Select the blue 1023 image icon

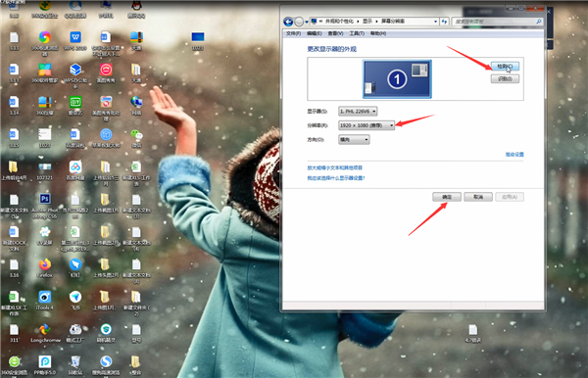tap(198, 40)
